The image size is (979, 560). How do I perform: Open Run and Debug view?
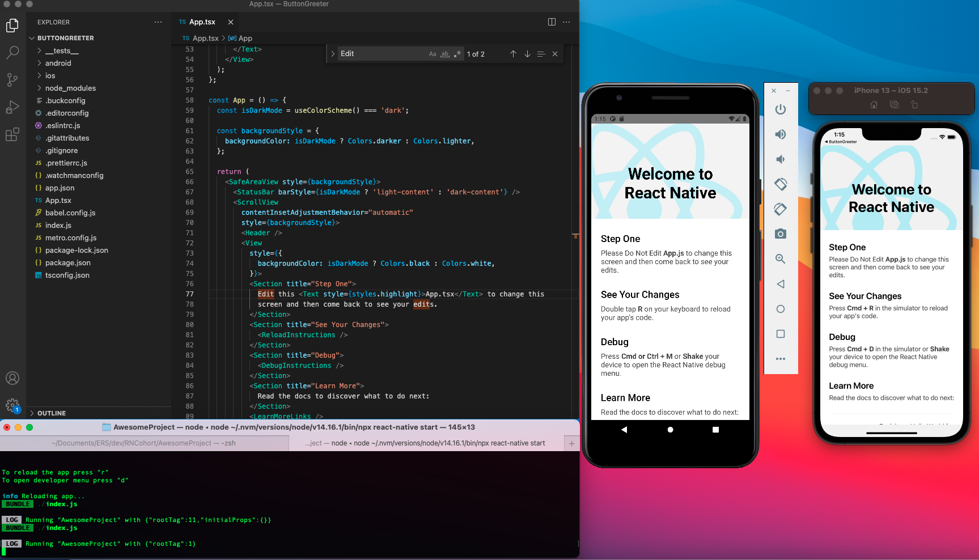[x=12, y=107]
